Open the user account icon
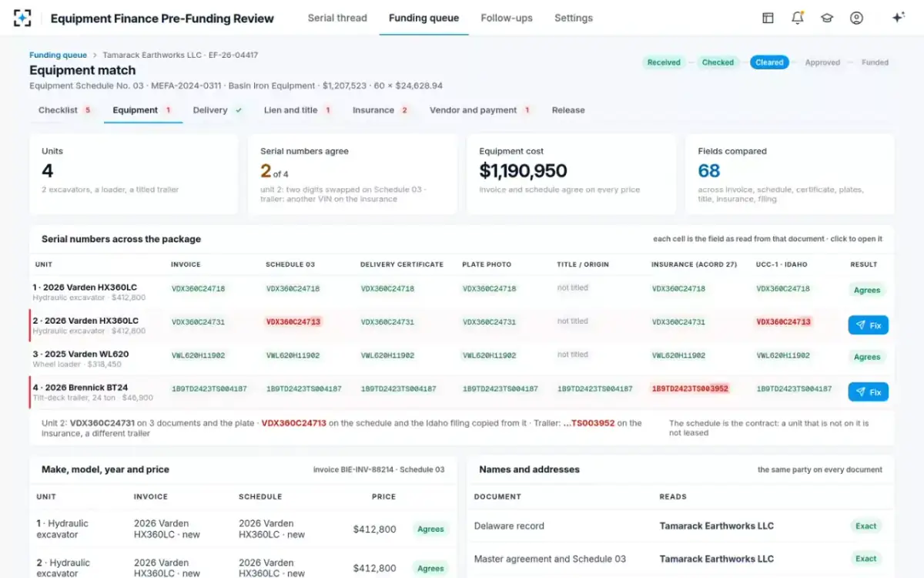Viewport: 924px width, 578px height. pos(856,18)
